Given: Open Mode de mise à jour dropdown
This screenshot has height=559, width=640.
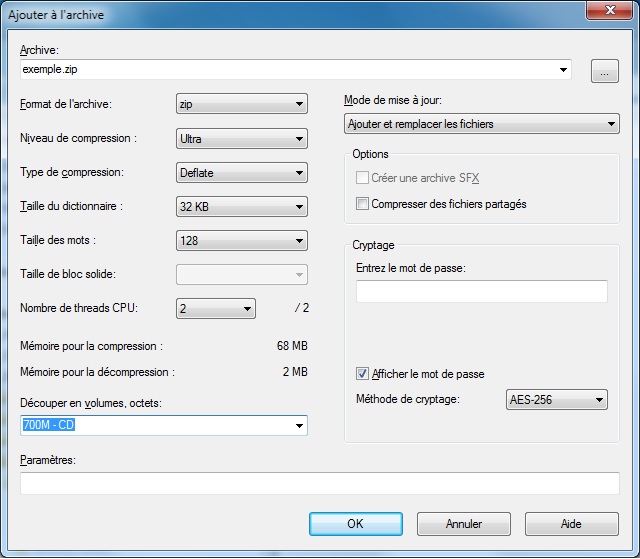Looking at the screenshot, I should [x=611, y=124].
